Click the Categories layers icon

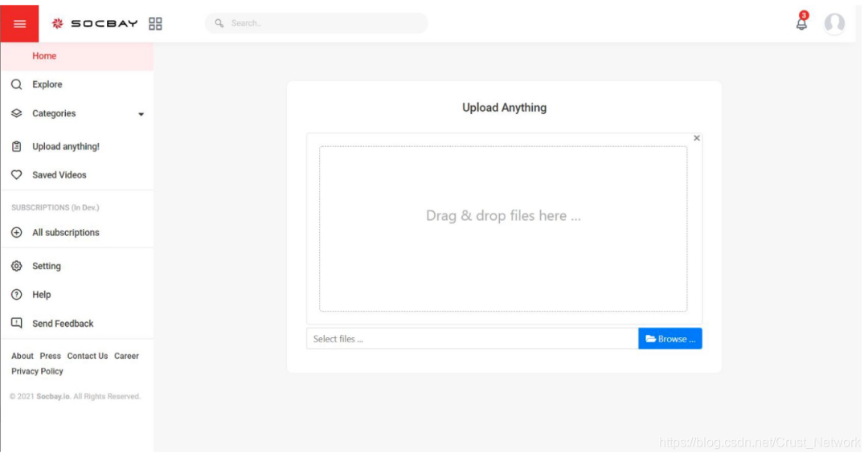17,113
